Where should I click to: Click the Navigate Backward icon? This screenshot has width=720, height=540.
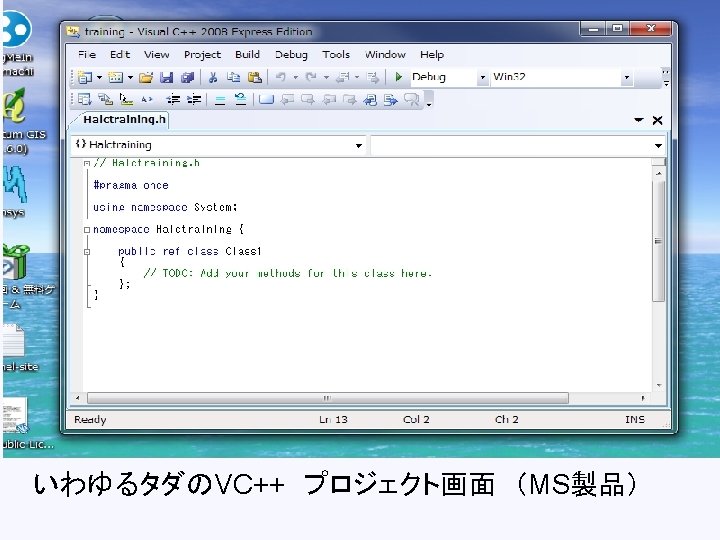click(343, 77)
